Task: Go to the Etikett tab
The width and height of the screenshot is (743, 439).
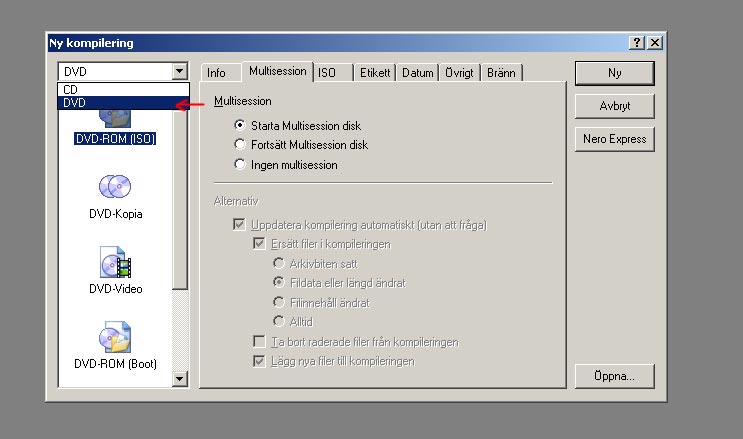Action: [375, 73]
